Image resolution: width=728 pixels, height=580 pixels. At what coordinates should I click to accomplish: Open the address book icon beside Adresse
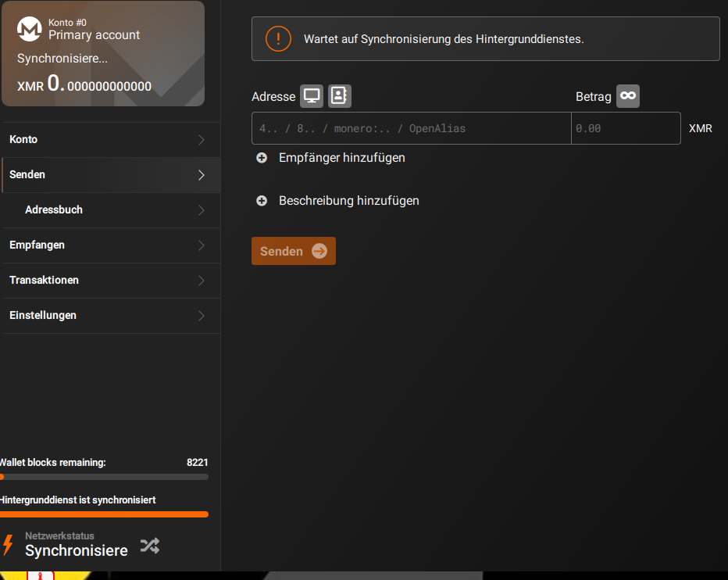[x=339, y=96]
